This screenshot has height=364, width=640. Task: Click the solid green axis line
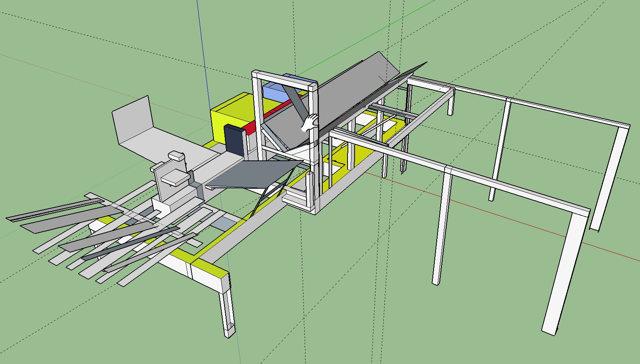[x=334, y=56]
